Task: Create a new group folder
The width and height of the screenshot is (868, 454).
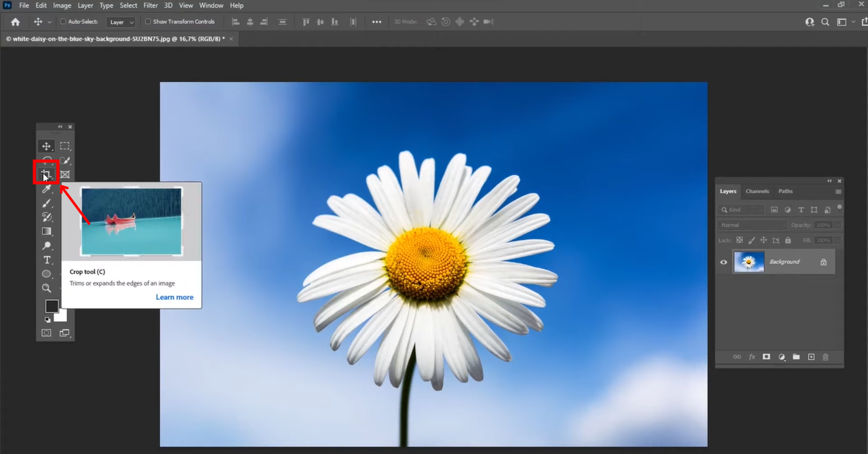Action: (796, 357)
